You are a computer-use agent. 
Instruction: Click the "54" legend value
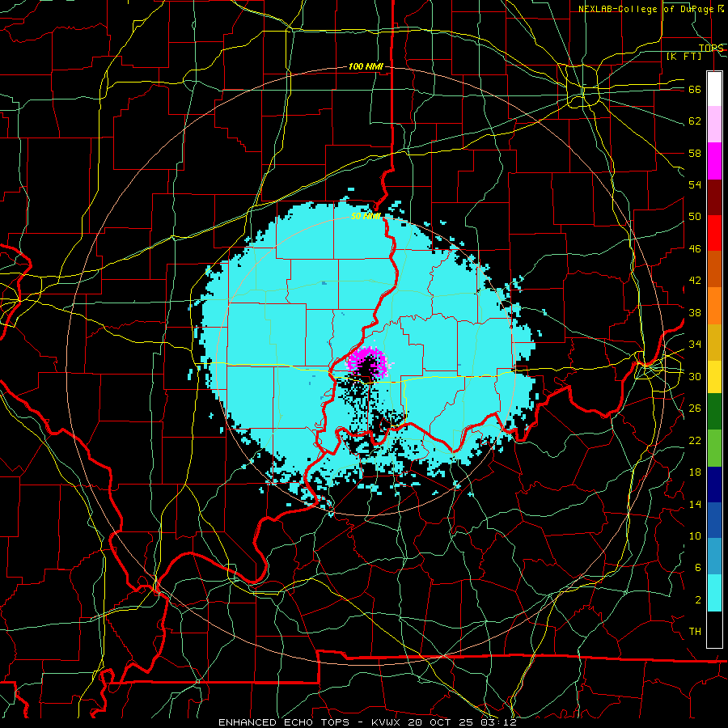tap(695, 184)
